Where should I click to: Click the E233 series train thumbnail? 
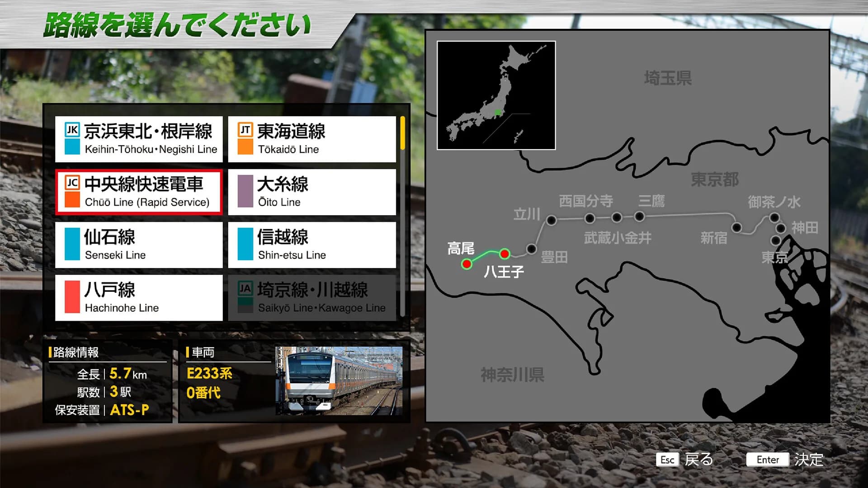pyautogui.click(x=339, y=380)
